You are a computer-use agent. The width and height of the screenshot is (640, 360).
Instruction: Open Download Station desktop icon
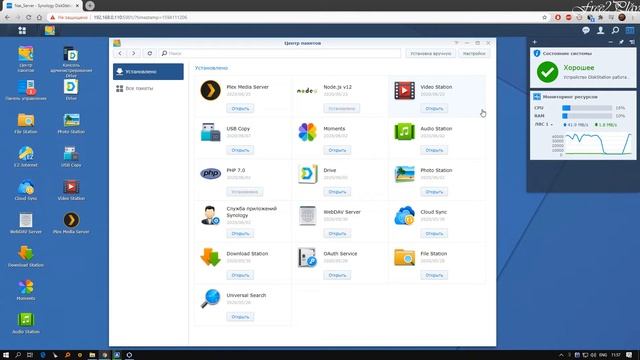point(26,257)
